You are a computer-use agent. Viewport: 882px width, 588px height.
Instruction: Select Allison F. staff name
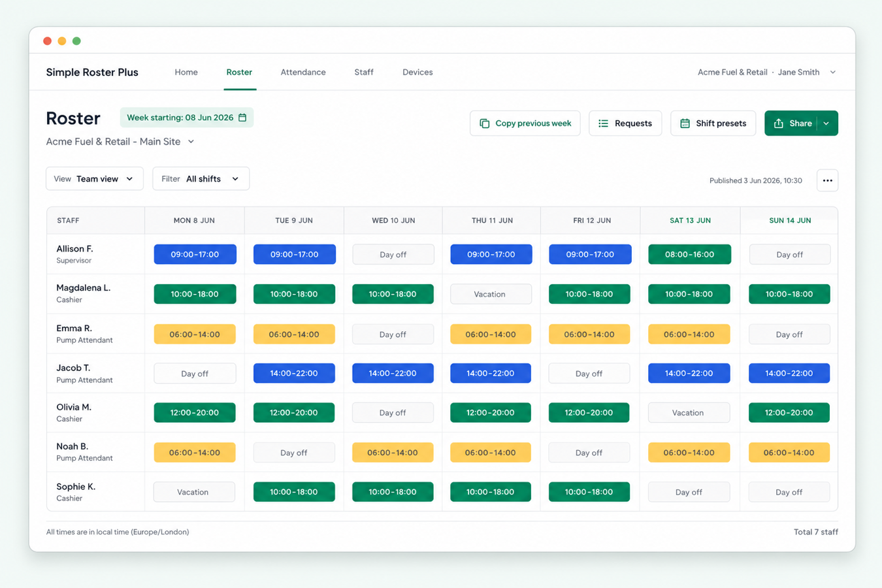click(74, 249)
